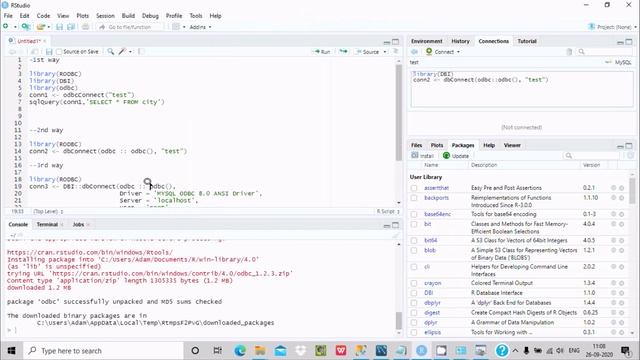Screen dimensions: 640x360
Task: Click the Save current document toolbar icon
Action: (x=60, y=27)
